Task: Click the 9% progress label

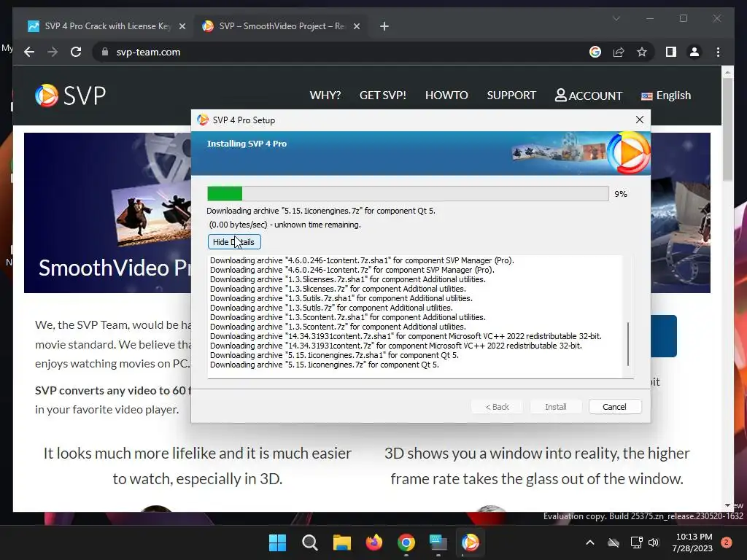Action: pos(620,194)
